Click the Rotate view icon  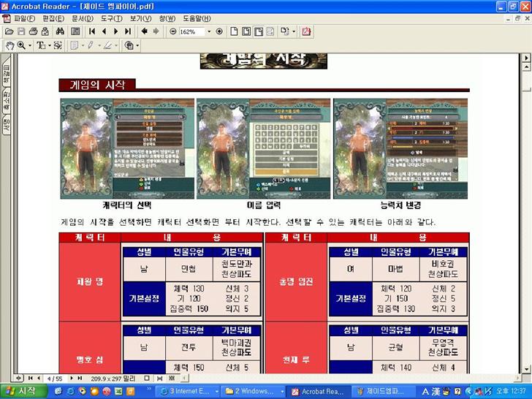coord(285,31)
